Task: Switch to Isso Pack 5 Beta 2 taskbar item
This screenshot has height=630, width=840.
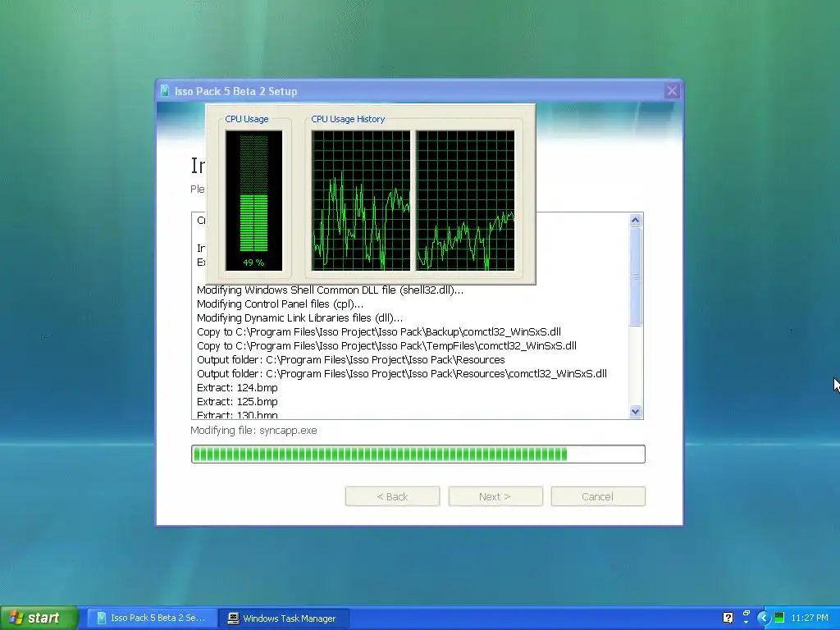Action: tap(152, 619)
